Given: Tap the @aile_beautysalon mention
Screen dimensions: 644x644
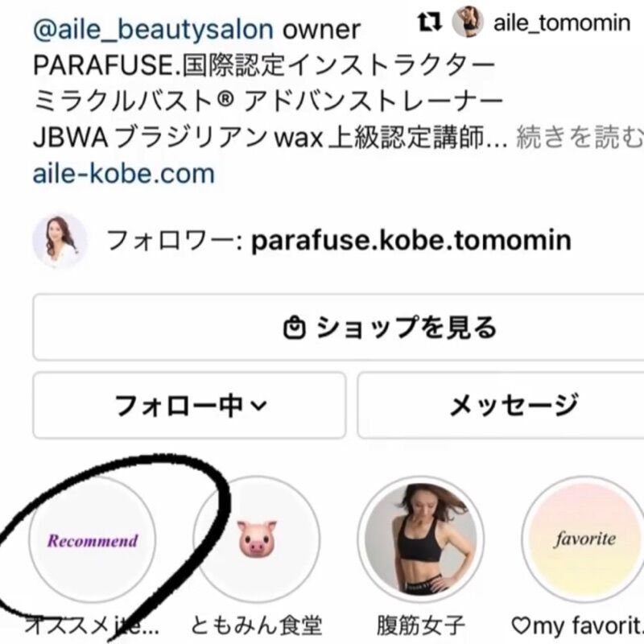Looking at the screenshot, I should (x=153, y=30).
